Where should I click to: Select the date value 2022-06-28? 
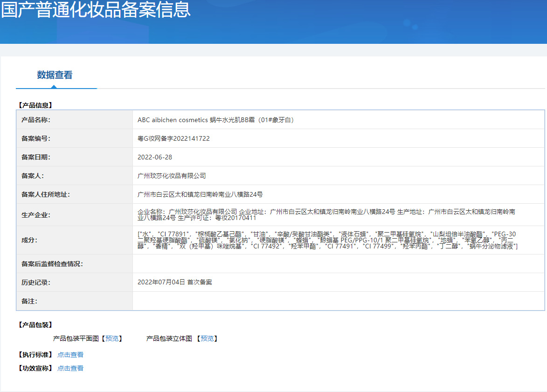click(154, 157)
